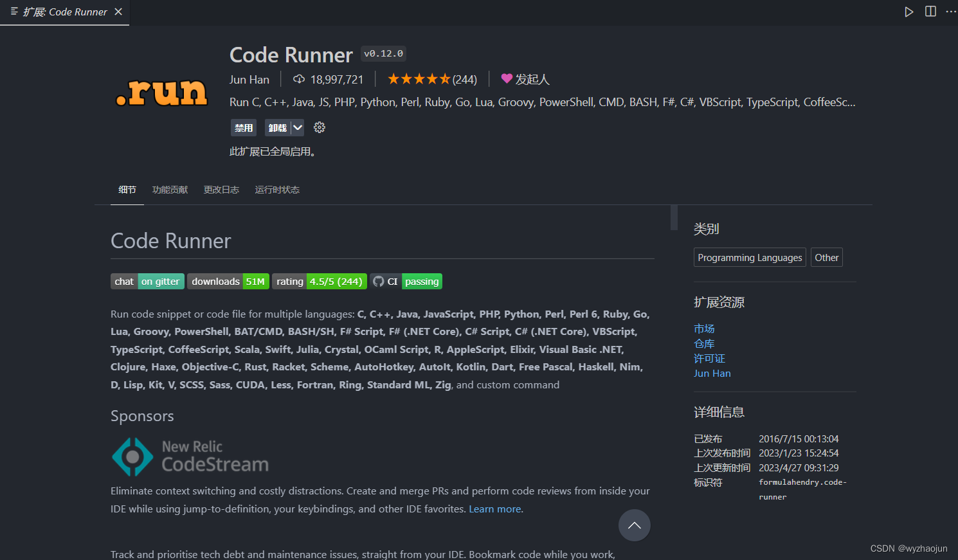The height and width of the screenshot is (560, 958).
Task: Select the Programming Languages category
Action: pyautogui.click(x=750, y=257)
